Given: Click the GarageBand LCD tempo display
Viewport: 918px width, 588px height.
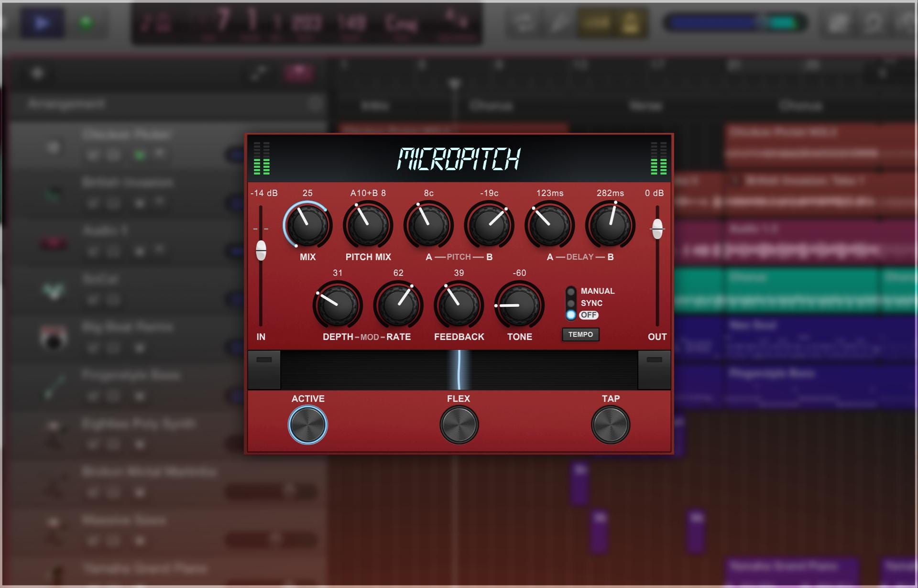Looking at the screenshot, I should [x=352, y=23].
